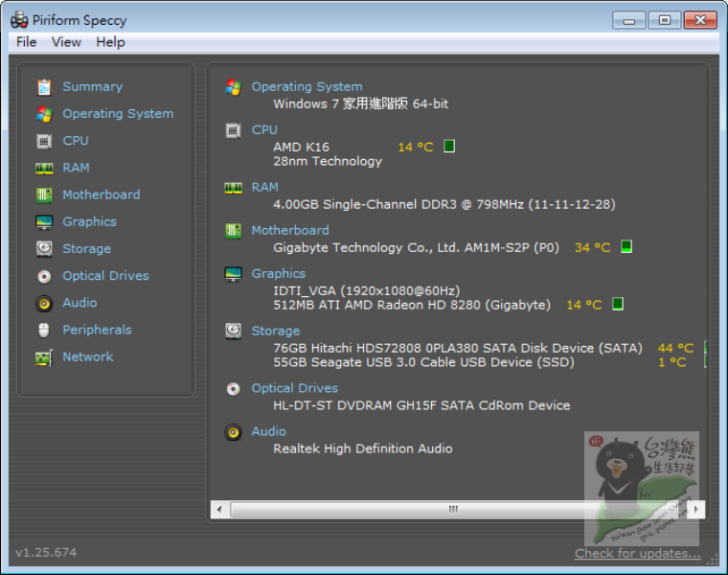728x575 pixels.
Task: Open the RAM section from sidebar
Action: pyautogui.click(x=76, y=168)
